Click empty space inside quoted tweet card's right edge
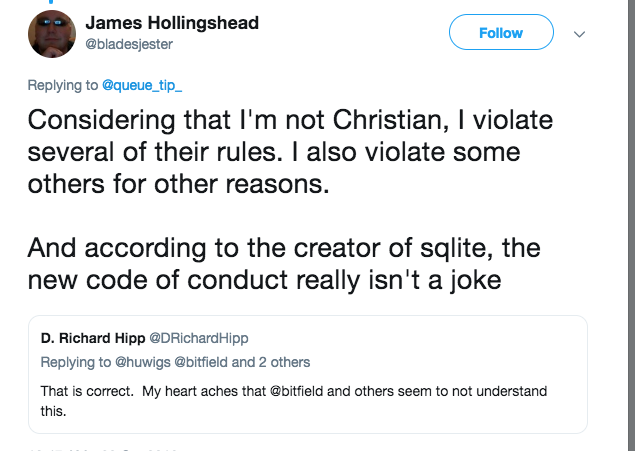Viewport: 635px width, 451px height. pos(560,410)
